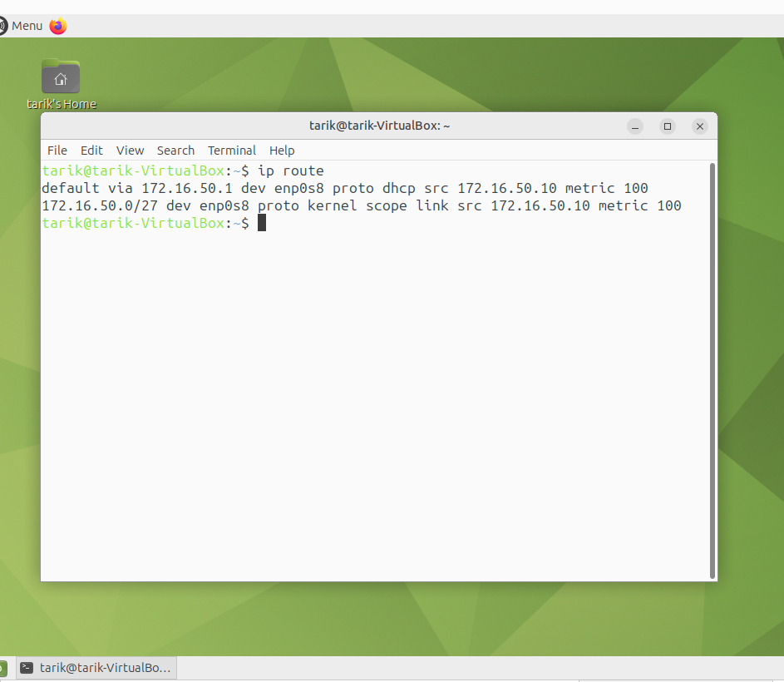Click the typed 'ip route' command
Image resolution: width=784 pixels, height=682 pixels.
click(290, 171)
